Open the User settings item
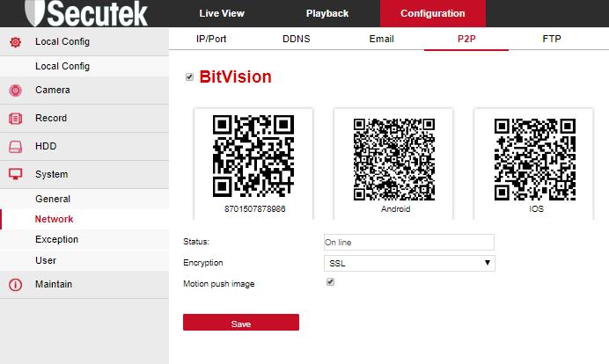 coord(84,260)
